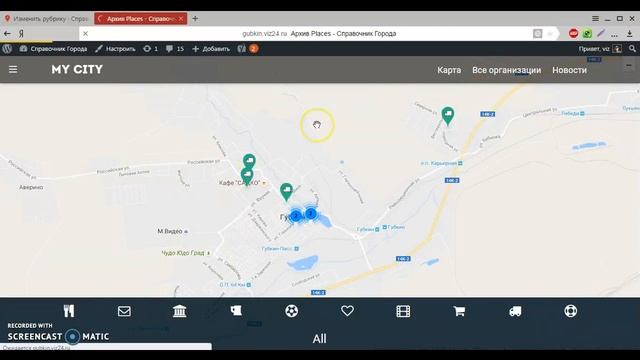Open the Yandex Я home button
The image size is (640, 360).
[21, 33]
